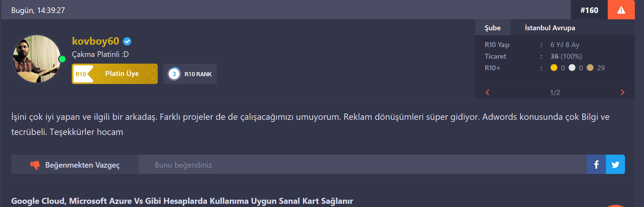Click the 1/2 page indicator
Screen dimensions: 644x207
click(555, 92)
